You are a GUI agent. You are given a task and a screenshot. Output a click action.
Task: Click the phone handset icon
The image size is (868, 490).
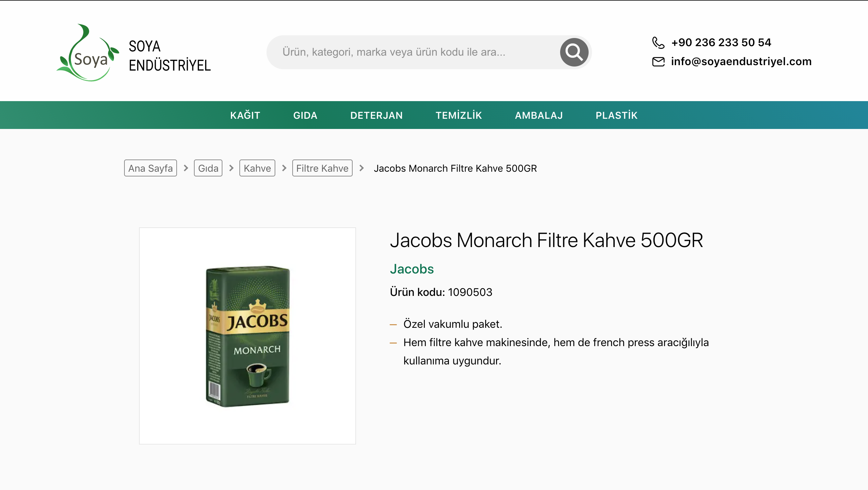pos(658,43)
